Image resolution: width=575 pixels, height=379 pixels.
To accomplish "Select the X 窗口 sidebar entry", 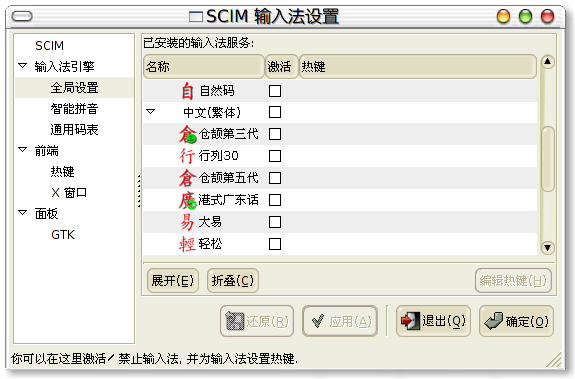I will pos(69,192).
